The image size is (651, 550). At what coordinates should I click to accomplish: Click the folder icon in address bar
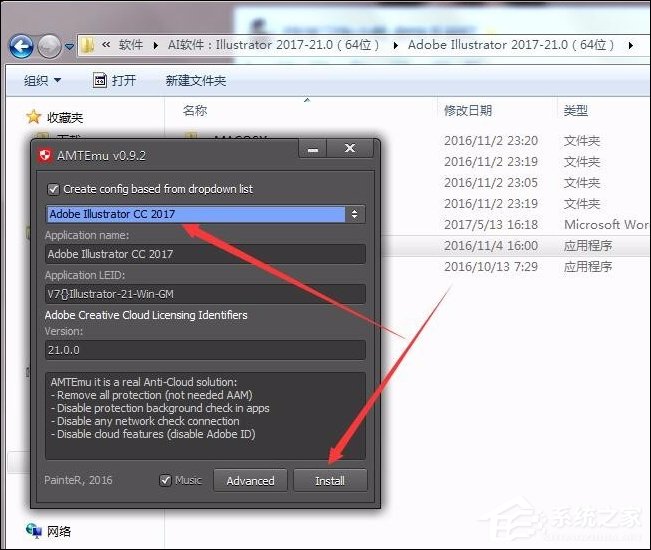(87, 45)
